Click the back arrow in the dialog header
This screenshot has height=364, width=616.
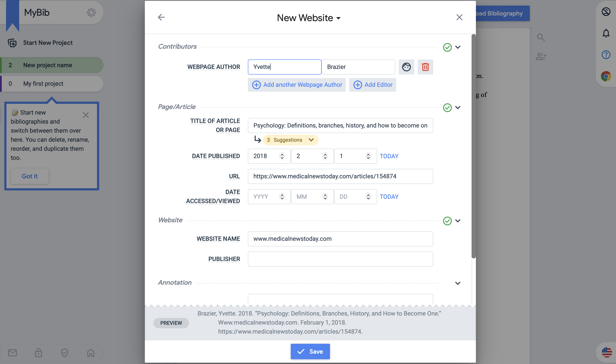[x=161, y=17]
